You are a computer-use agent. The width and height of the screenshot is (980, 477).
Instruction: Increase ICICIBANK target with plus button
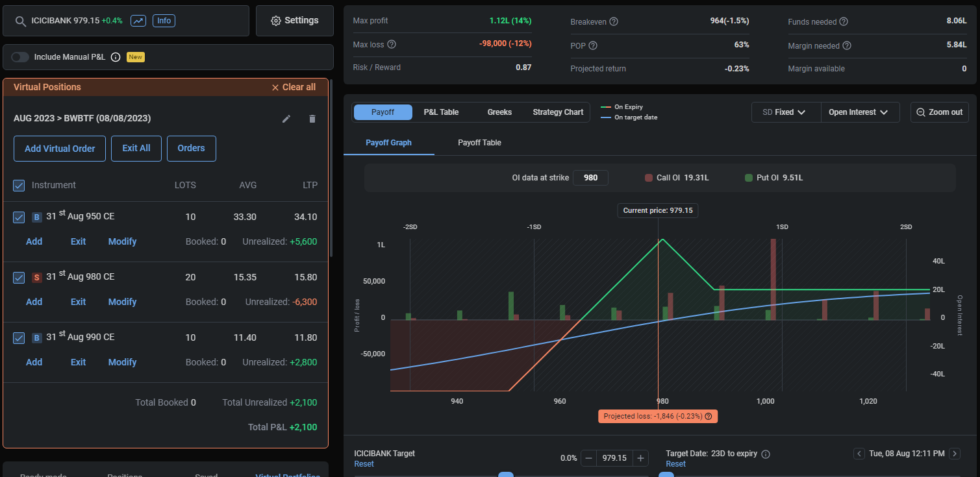click(x=640, y=458)
